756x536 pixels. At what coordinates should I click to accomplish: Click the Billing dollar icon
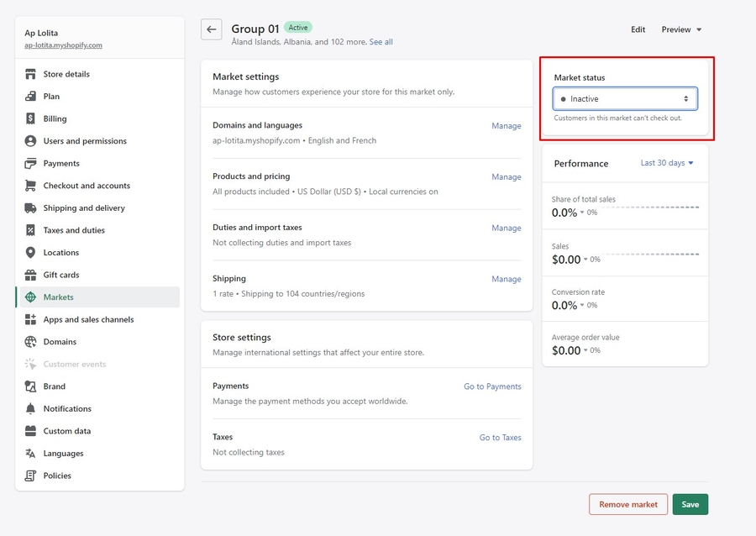(x=31, y=118)
